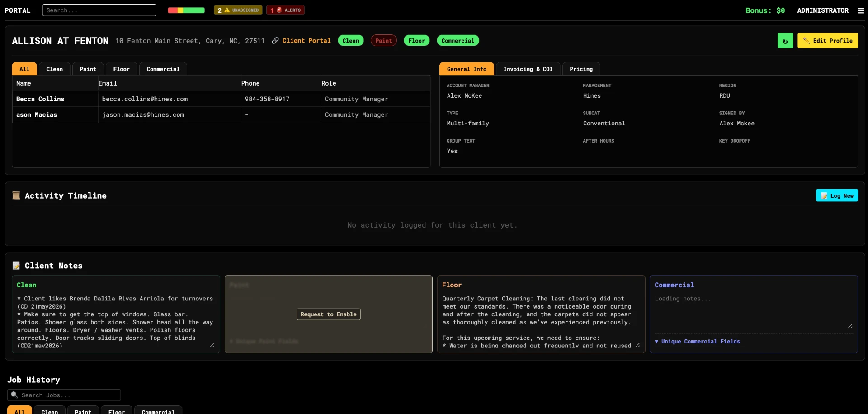Click Request to Enable button
The image size is (868, 414).
pyautogui.click(x=329, y=314)
